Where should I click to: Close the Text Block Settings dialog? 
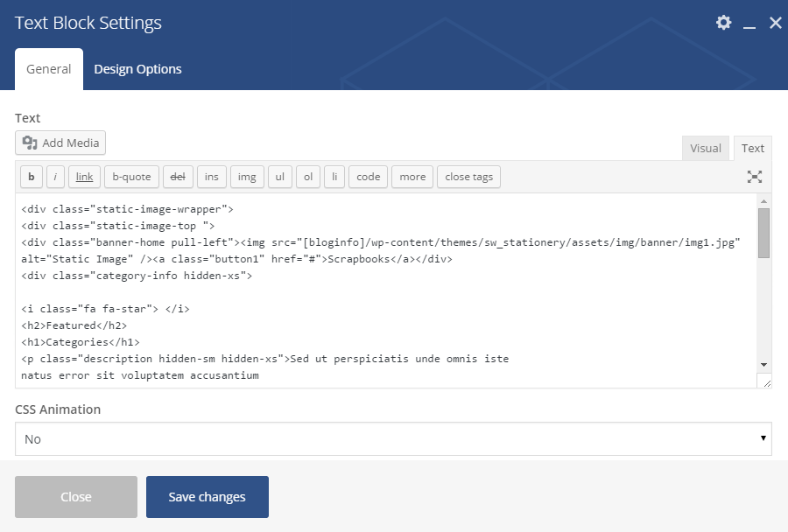coord(776,23)
